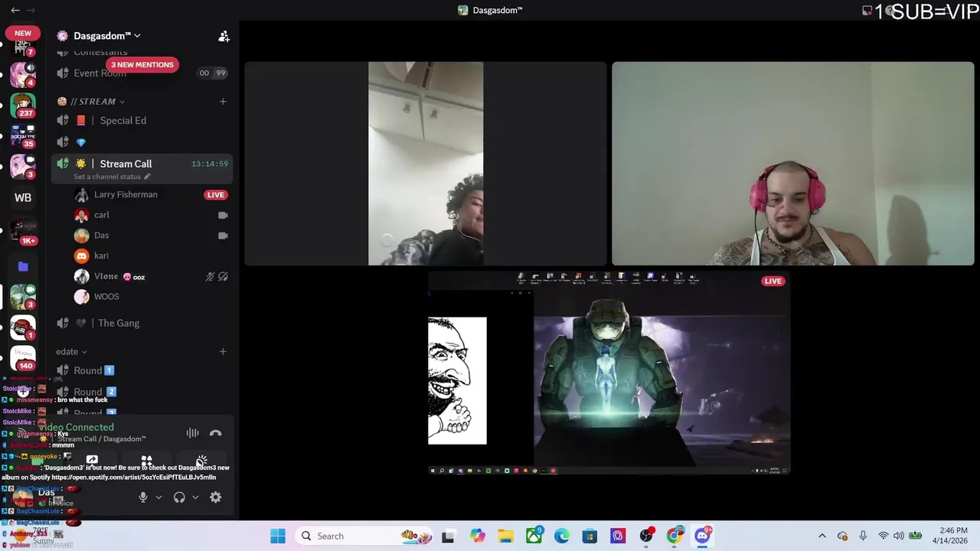Open the server folder icon
The width and height of the screenshot is (980, 551).
tap(23, 266)
